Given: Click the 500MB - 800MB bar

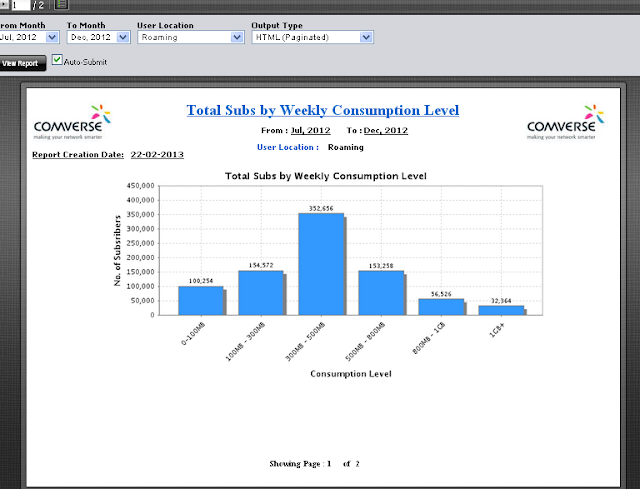Looking at the screenshot, I should pyautogui.click(x=381, y=293).
